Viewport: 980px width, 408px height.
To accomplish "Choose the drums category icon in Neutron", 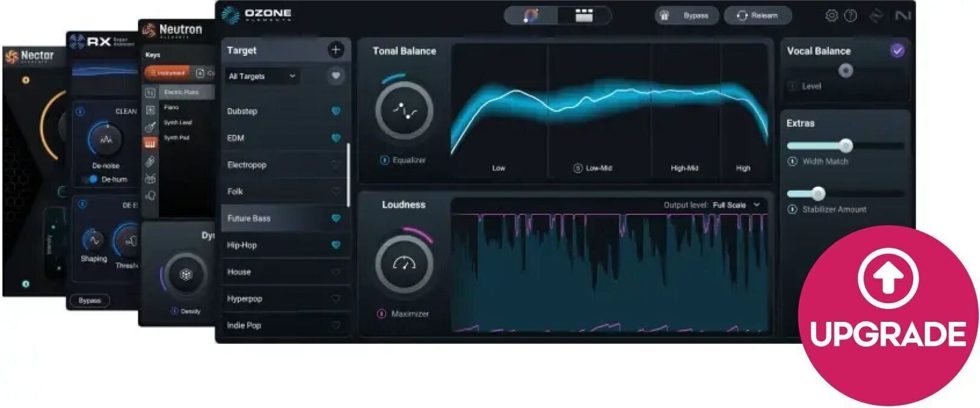I will (x=150, y=178).
